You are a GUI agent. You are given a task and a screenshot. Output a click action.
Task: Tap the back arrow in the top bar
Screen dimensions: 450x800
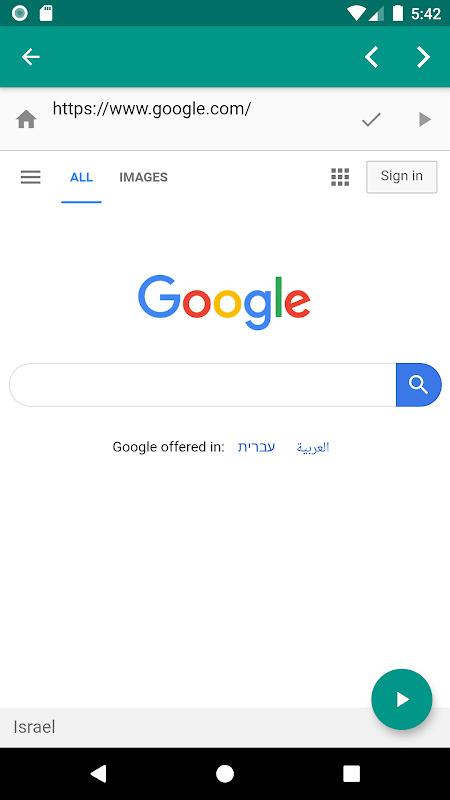point(31,57)
